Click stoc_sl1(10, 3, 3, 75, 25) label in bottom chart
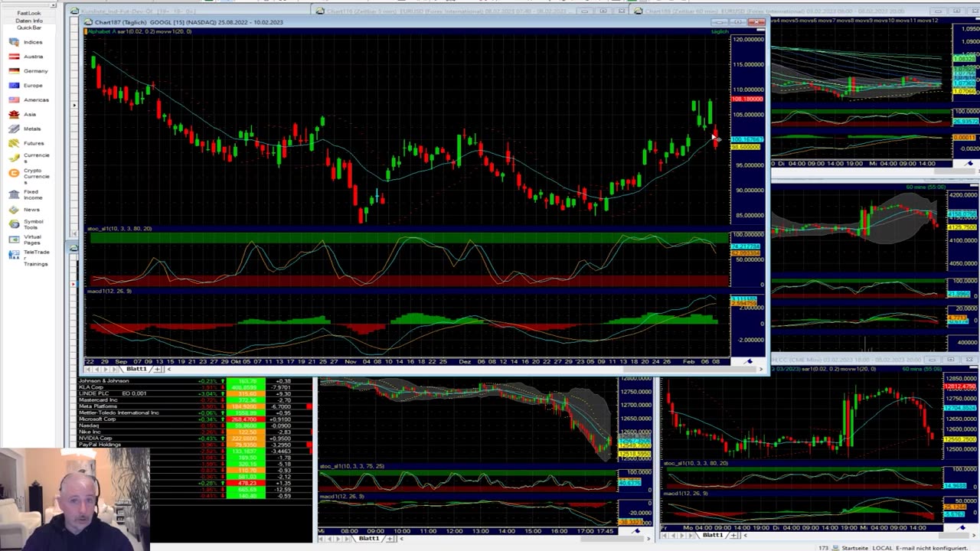 352,465
